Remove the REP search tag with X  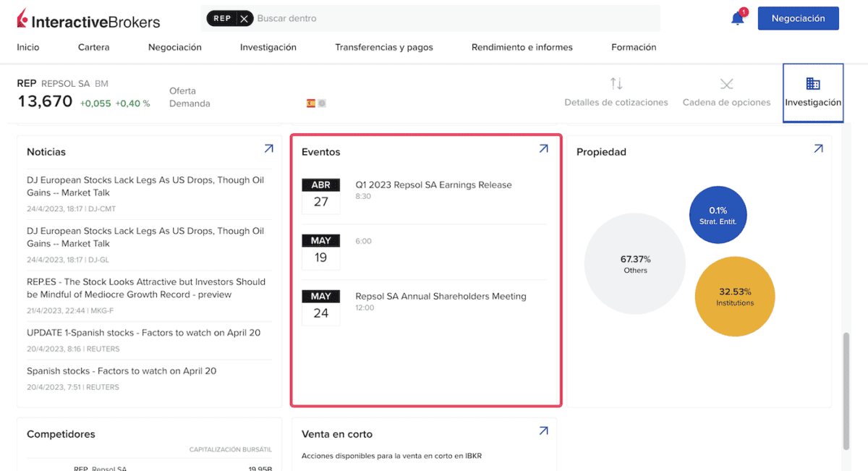tap(244, 19)
